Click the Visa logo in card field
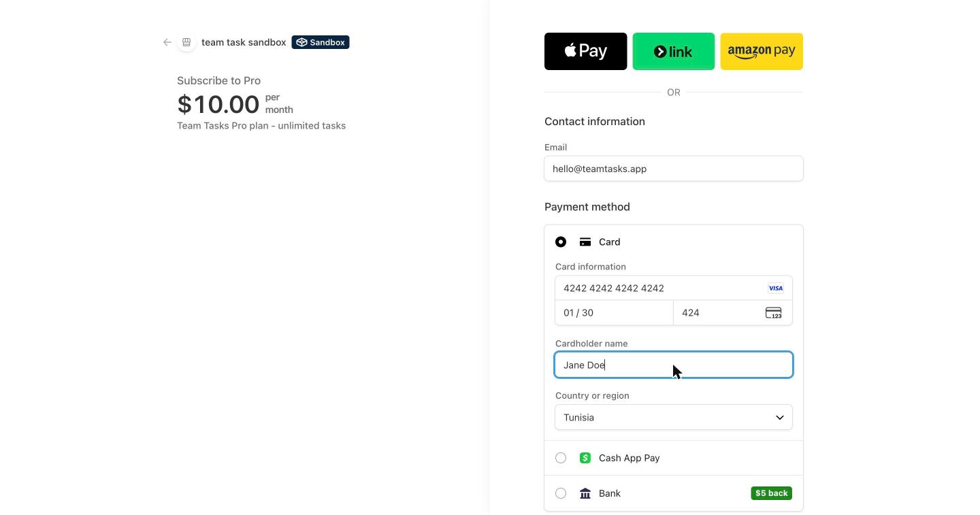Viewport: 980px width, 515px height. [x=776, y=288]
